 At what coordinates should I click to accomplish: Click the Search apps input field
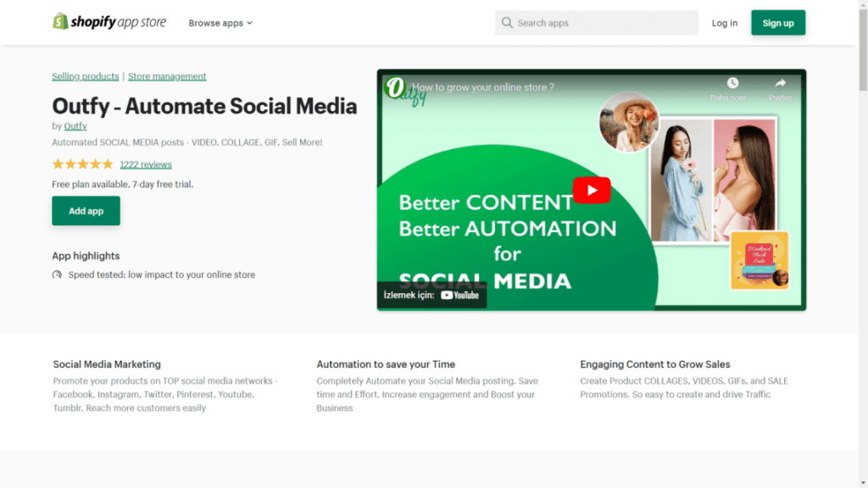point(596,23)
